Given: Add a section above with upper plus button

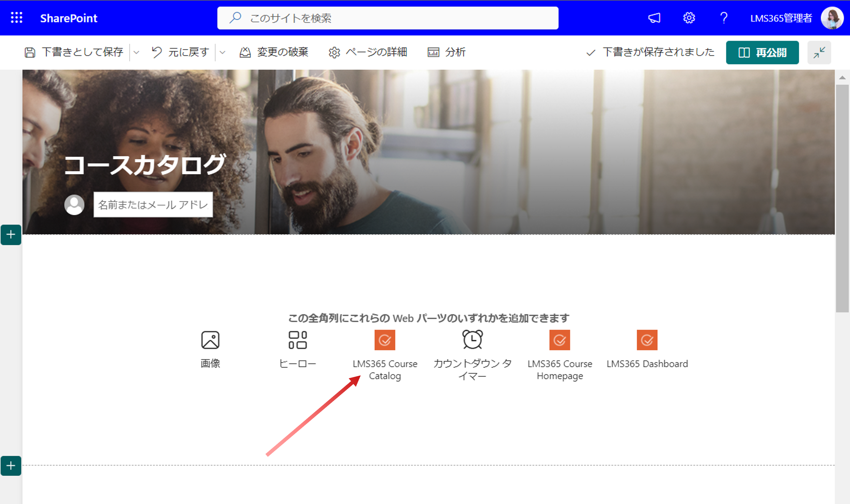Looking at the screenshot, I should [11, 234].
